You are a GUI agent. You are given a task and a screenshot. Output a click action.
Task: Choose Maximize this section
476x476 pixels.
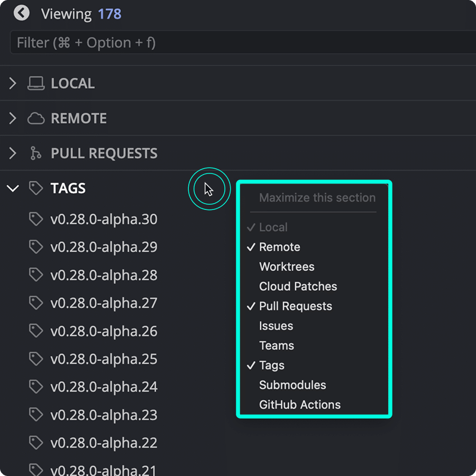point(317,198)
